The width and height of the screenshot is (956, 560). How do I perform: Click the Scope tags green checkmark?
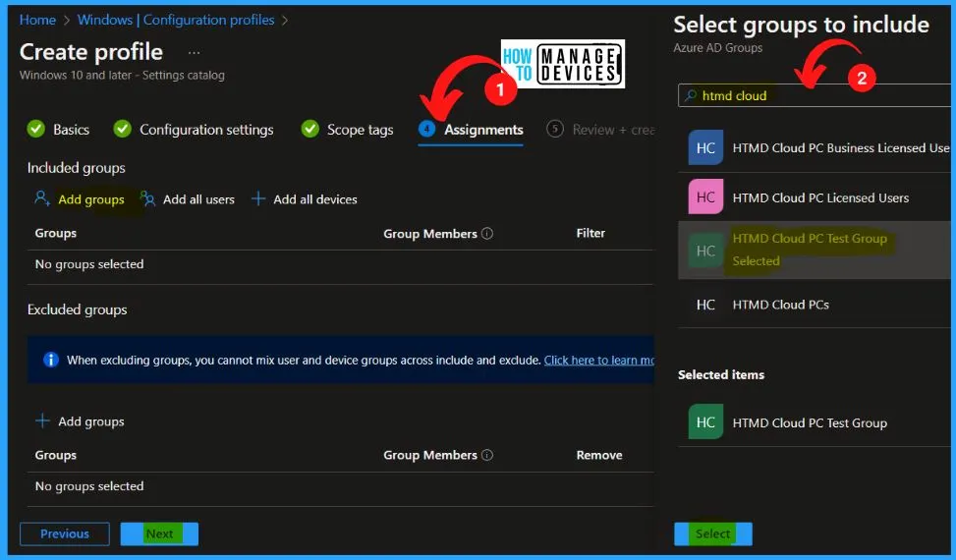(309, 129)
